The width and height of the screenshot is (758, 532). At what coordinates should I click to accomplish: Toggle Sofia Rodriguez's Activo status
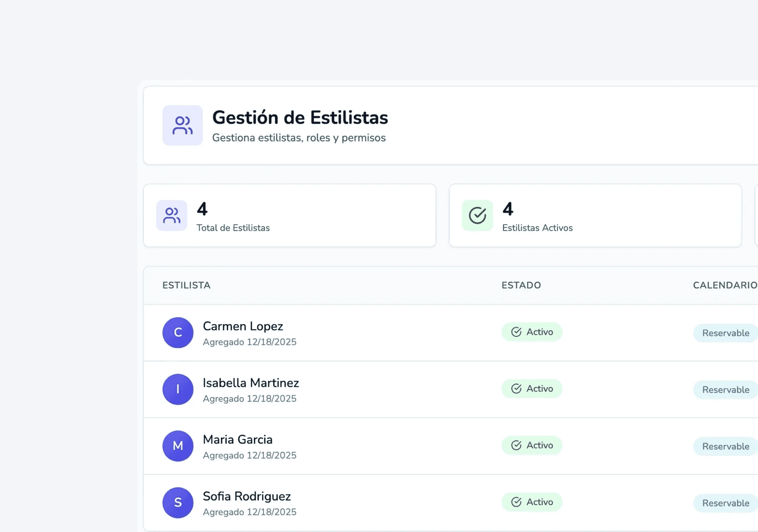tap(532, 502)
